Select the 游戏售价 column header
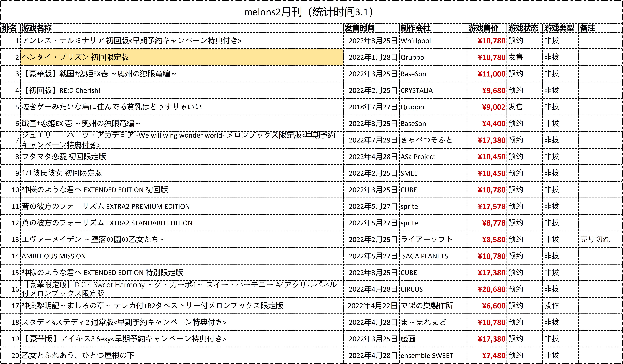Viewport: 623px width, 364px height. (487, 28)
